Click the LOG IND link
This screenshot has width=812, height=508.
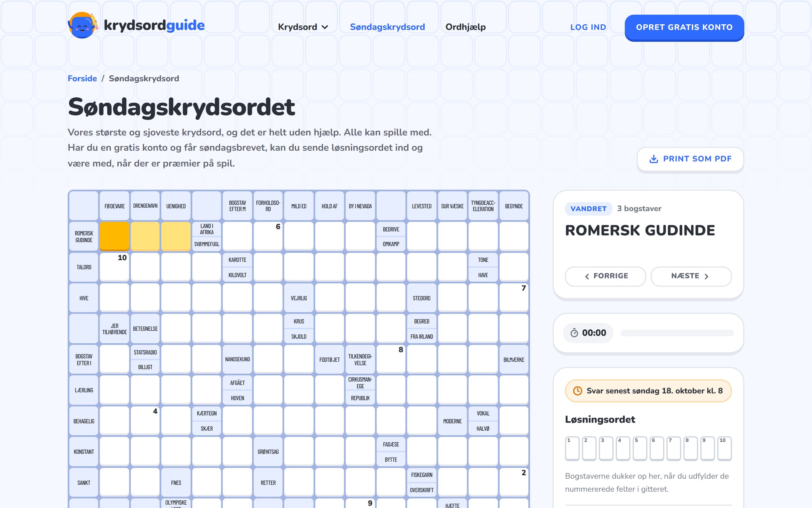pyautogui.click(x=588, y=27)
